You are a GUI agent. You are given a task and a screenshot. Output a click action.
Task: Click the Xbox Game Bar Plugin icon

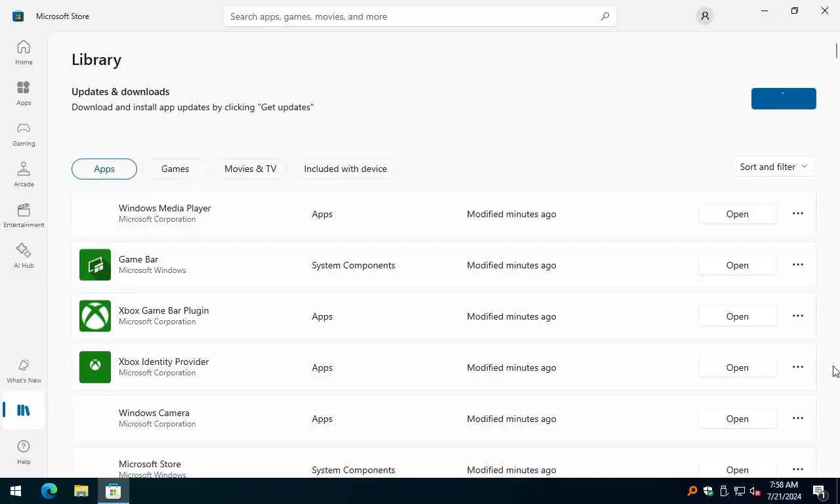[x=95, y=316]
